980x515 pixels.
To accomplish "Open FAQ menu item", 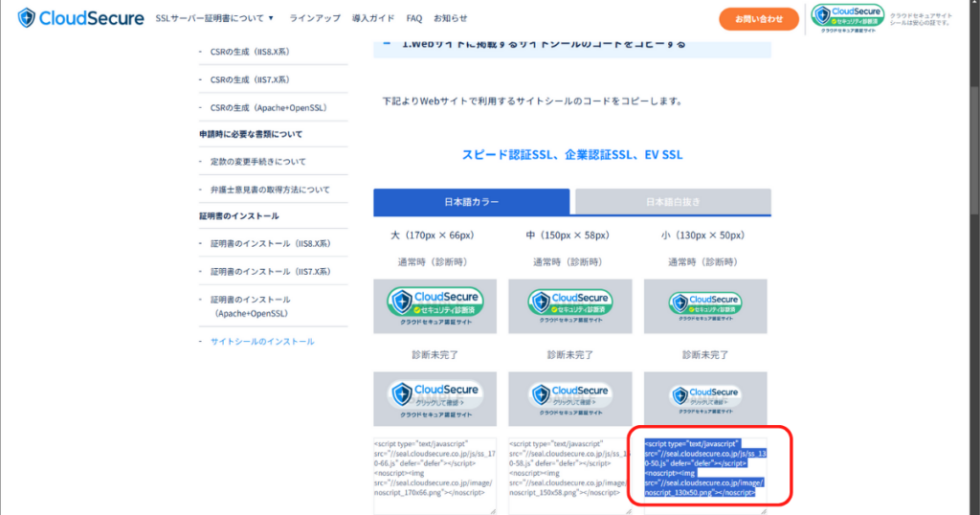I will point(413,18).
